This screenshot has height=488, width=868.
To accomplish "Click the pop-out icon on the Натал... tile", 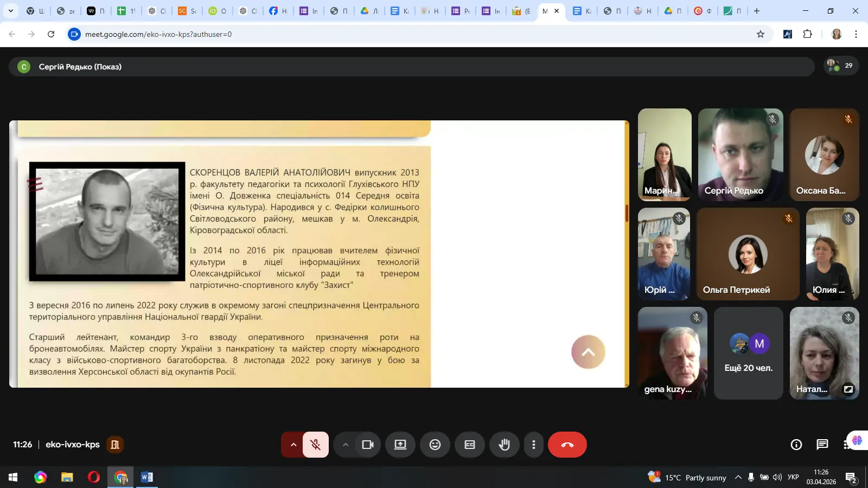I will point(848,389).
